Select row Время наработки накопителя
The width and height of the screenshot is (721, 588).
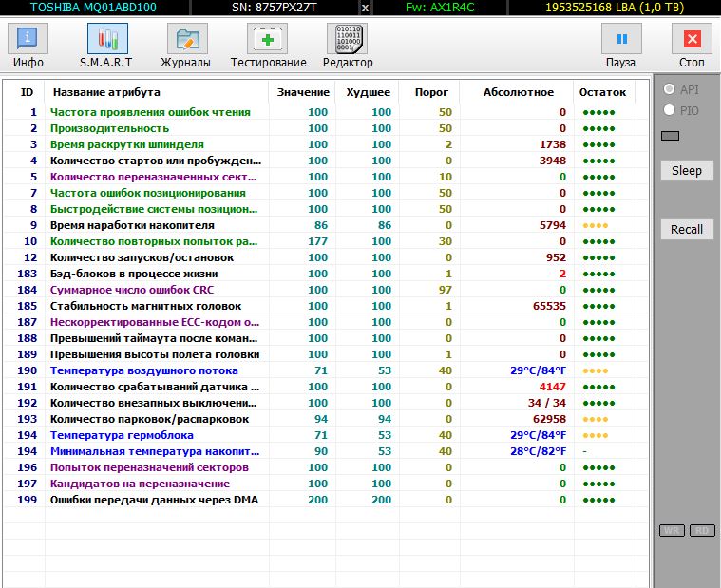(324, 225)
